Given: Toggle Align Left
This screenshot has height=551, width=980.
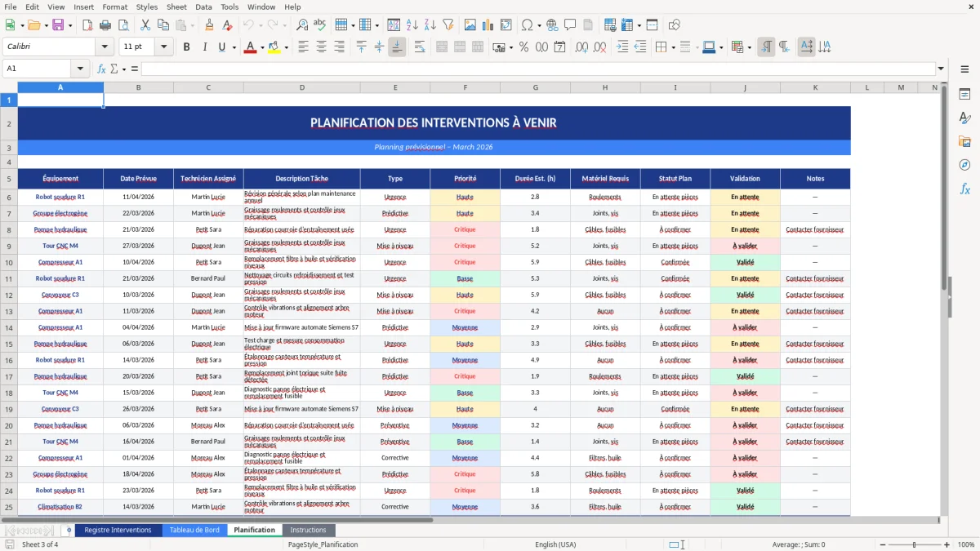Looking at the screenshot, I should pos(304,47).
